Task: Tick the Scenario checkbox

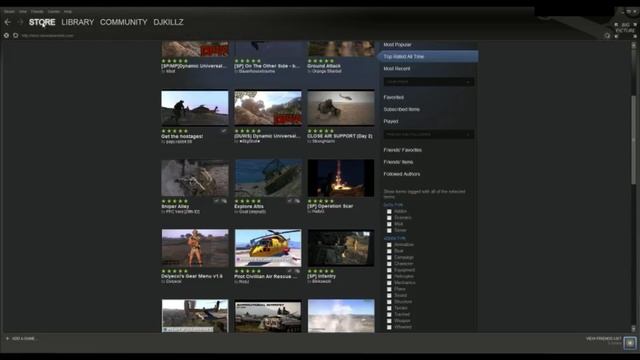Action: coord(389,218)
